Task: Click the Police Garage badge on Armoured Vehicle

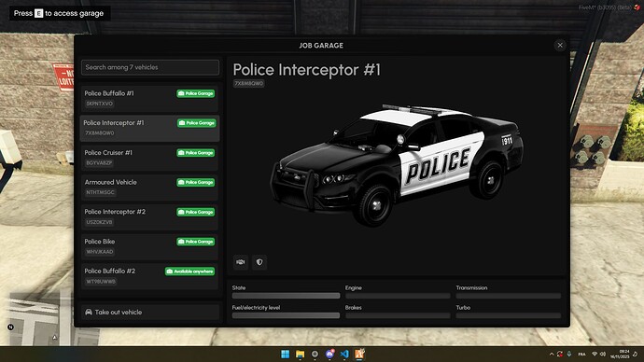Action: (x=196, y=182)
